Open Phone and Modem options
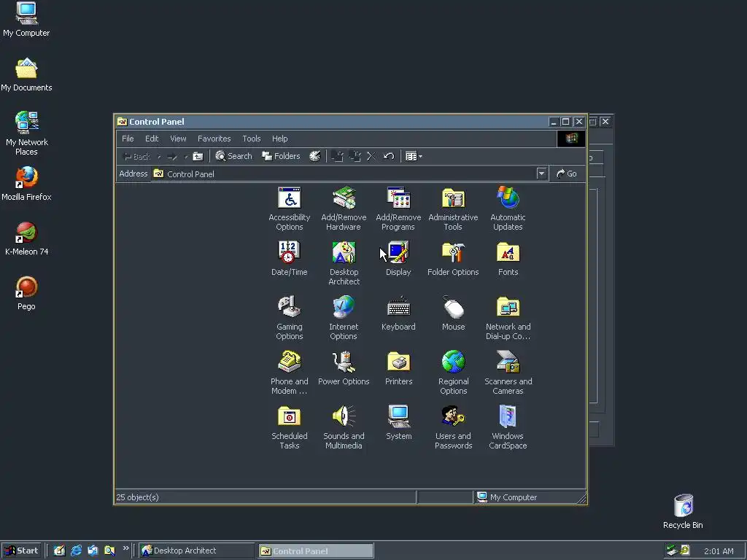The height and width of the screenshot is (560, 747). click(x=289, y=373)
